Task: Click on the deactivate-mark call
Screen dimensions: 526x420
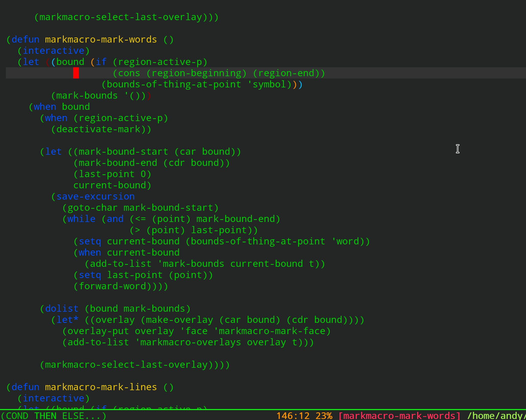Action: (x=98, y=129)
